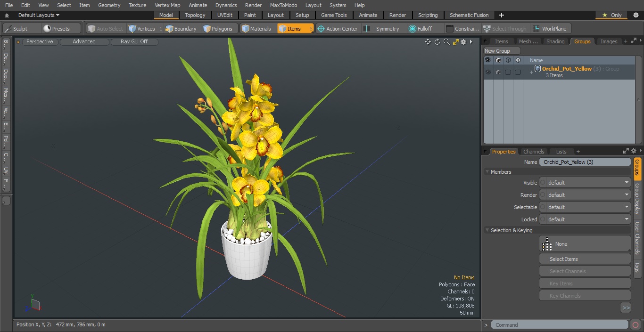Open the Group Display vertical tab
This screenshot has width=644, height=332.
(637, 199)
